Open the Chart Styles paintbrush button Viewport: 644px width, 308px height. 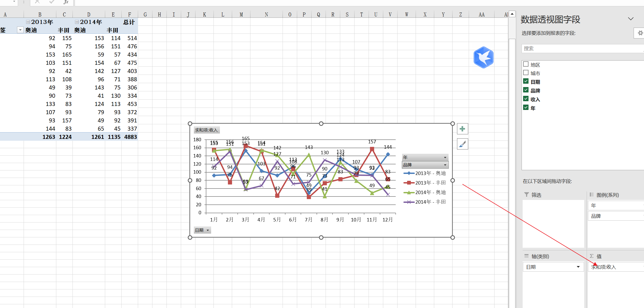[x=462, y=144]
